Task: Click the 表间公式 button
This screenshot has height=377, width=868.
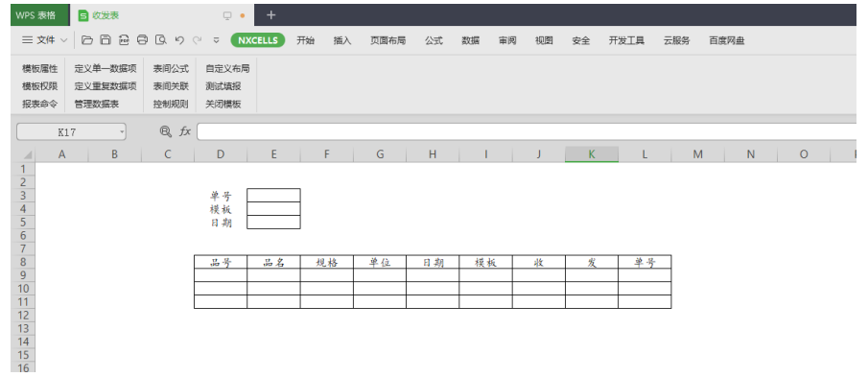Action: 171,69
